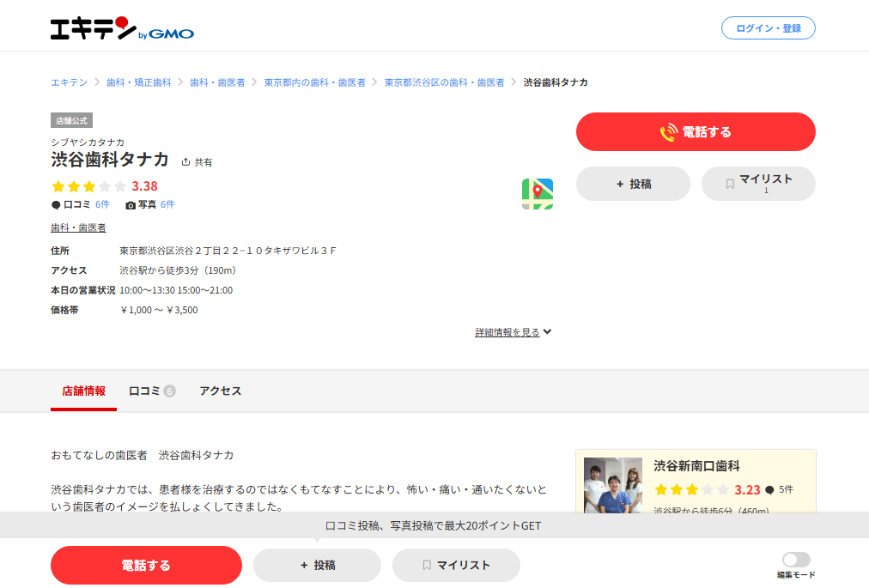Open the 東京都内の歯科・歯医者 breadcrumb
869x588 pixels.
pyautogui.click(x=315, y=82)
